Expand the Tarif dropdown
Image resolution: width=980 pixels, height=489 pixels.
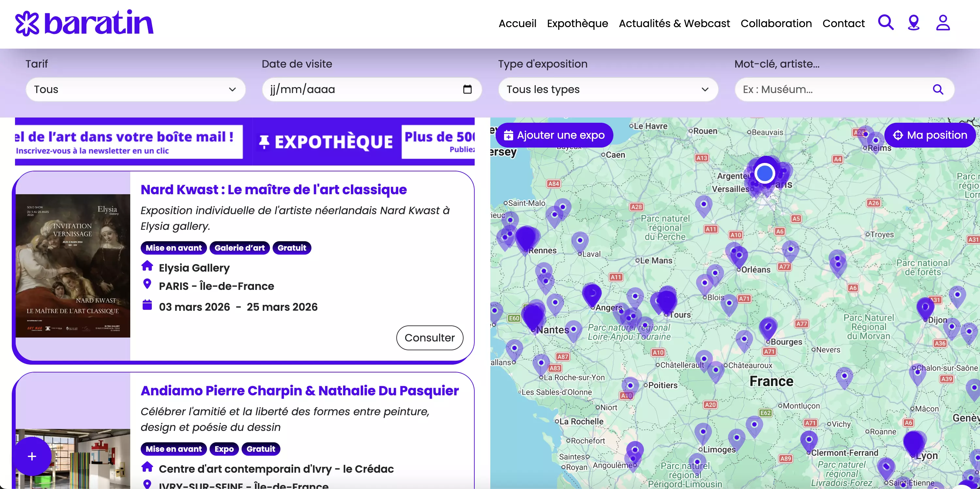click(135, 89)
